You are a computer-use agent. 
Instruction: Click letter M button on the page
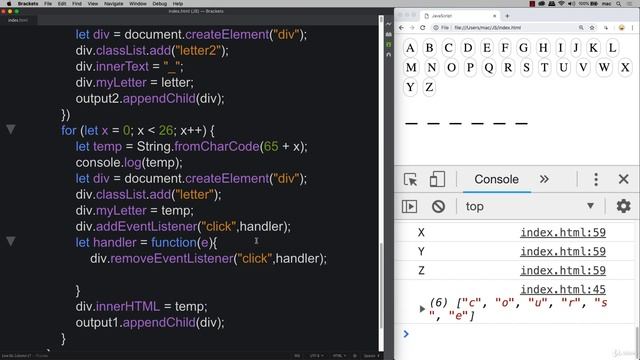click(411, 67)
